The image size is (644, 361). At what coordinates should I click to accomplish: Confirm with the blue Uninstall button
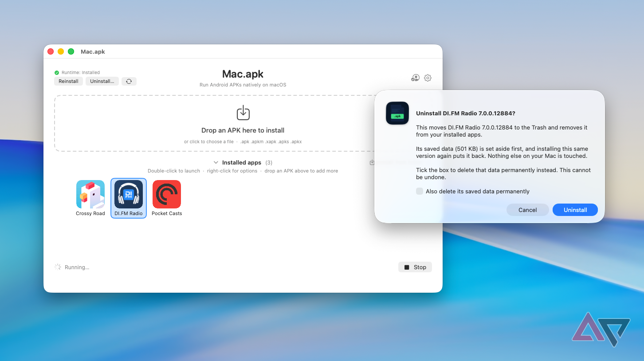[575, 210]
